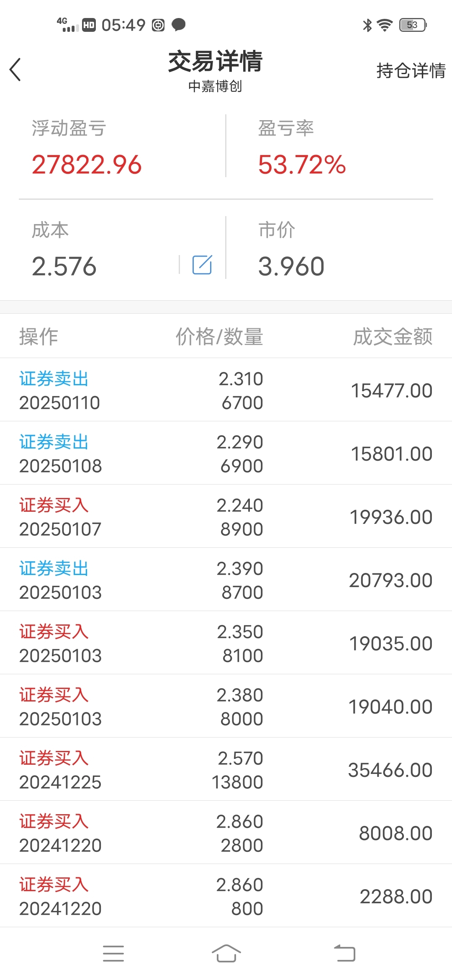Image resolution: width=452 pixels, height=980 pixels.
Task: Tap the market price 3.960
Action: pos(291,266)
